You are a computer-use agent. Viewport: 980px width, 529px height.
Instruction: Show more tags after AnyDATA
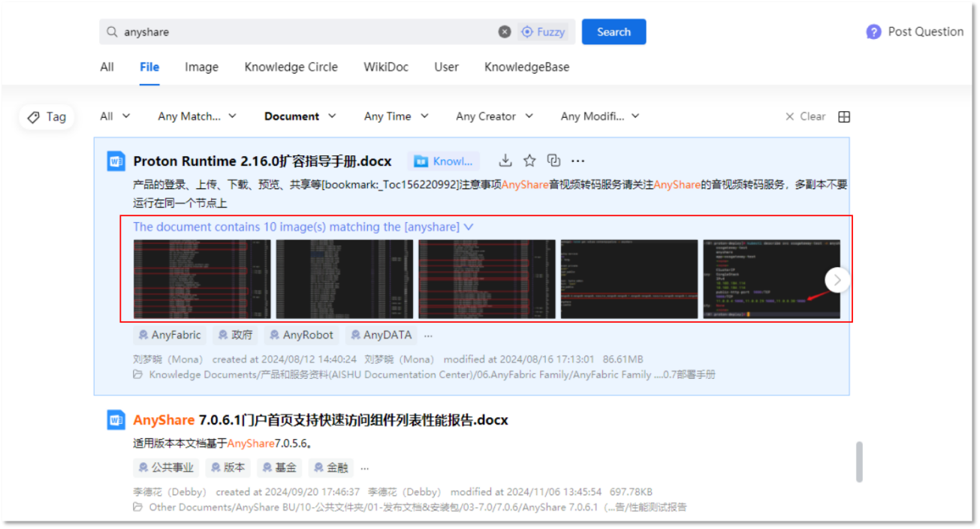tap(428, 335)
